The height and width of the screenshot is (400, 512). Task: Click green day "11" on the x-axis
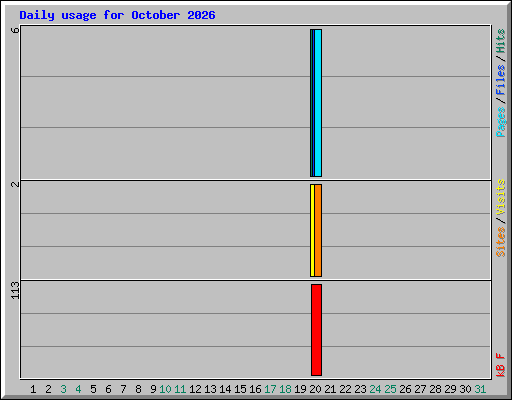point(180,389)
